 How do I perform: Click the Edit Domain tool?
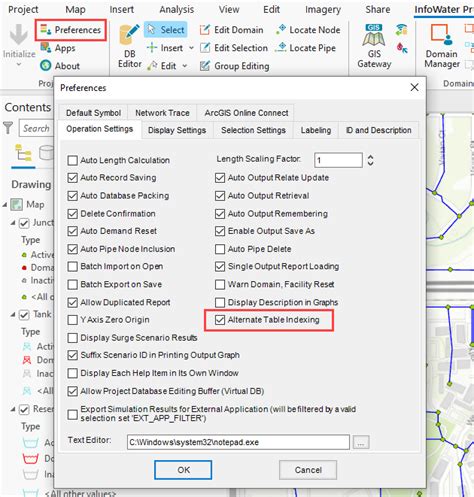point(231,30)
